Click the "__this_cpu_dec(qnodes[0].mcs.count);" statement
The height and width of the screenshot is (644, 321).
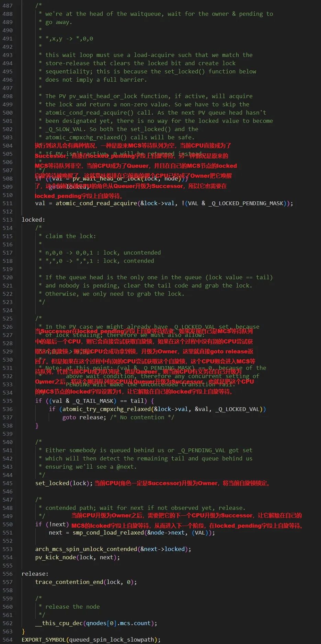tap(96, 623)
